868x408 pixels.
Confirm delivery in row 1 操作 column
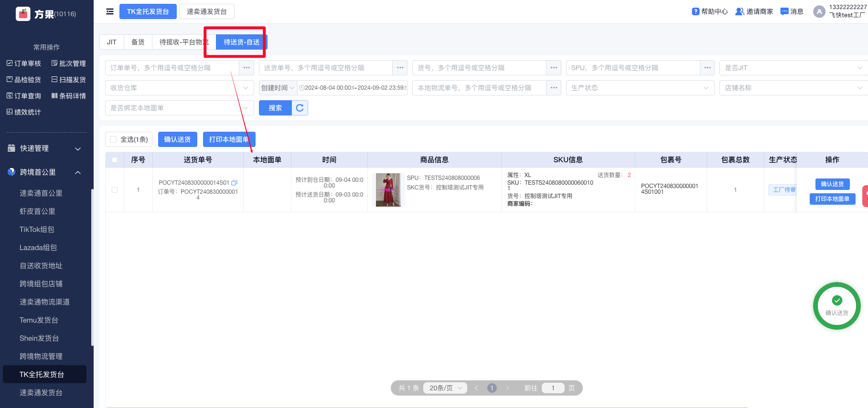[x=832, y=184]
